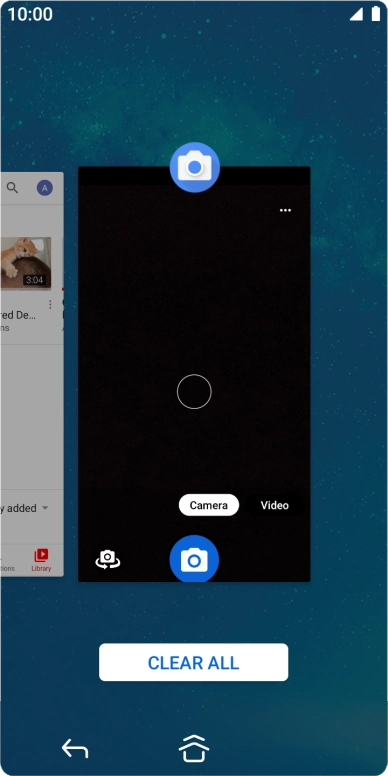Tap the signal strength icon
Screen dimensions: 388x776
tap(356, 14)
